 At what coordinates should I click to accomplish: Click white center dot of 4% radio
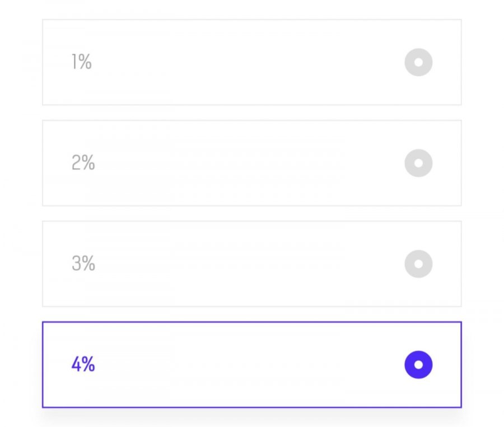click(418, 365)
